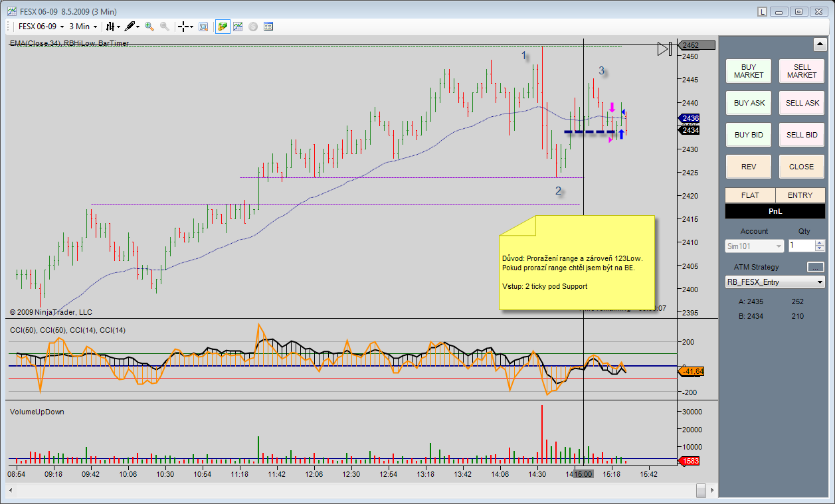The width and height of the screenshot is (835, 504).
Task: Click the red 1583 volume marker
Action: [x=690, y=461]
